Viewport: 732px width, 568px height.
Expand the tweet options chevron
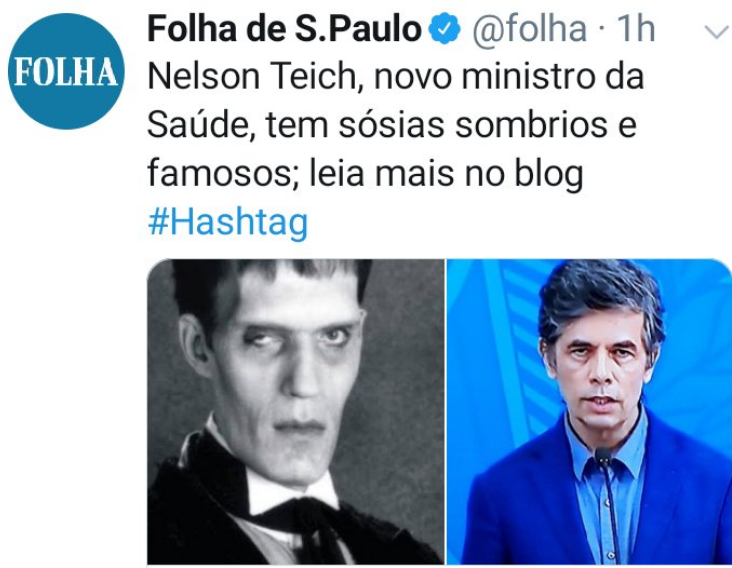(717, 32)
